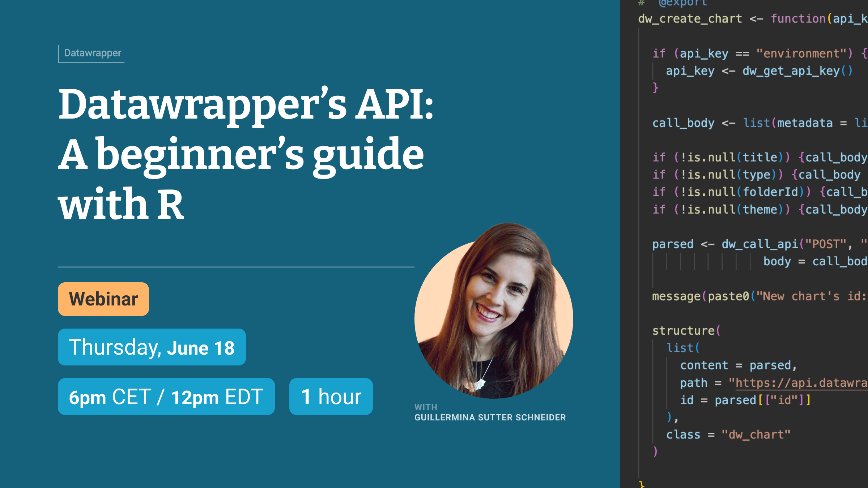Click the id = parsed[["id"]] code line

[745, 400]
